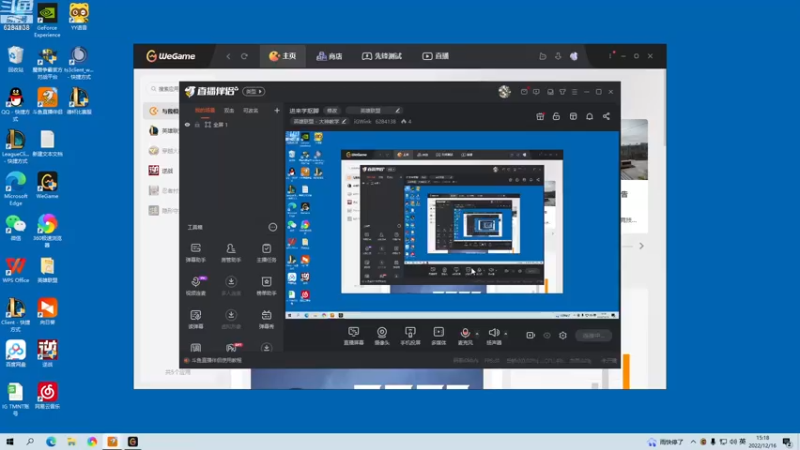Open taskbar search
The image size is (800, 450).
[x=30, y=442]
